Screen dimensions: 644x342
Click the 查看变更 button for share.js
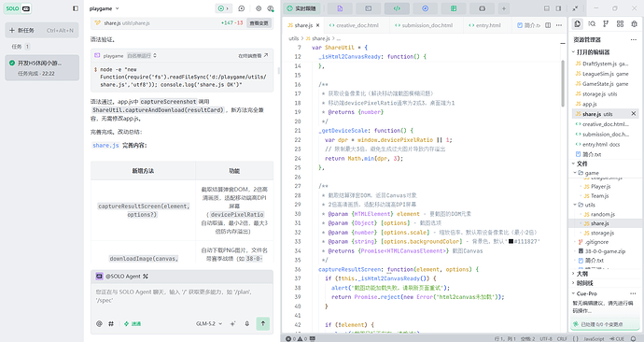pyautogui.click(x=259, y=23)
